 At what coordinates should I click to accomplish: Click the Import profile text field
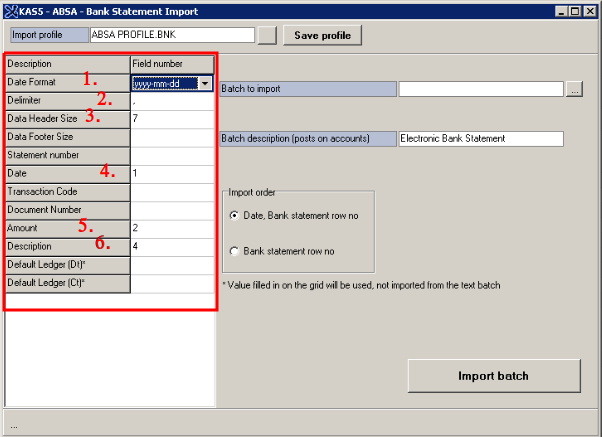click(x=172, y=35)
